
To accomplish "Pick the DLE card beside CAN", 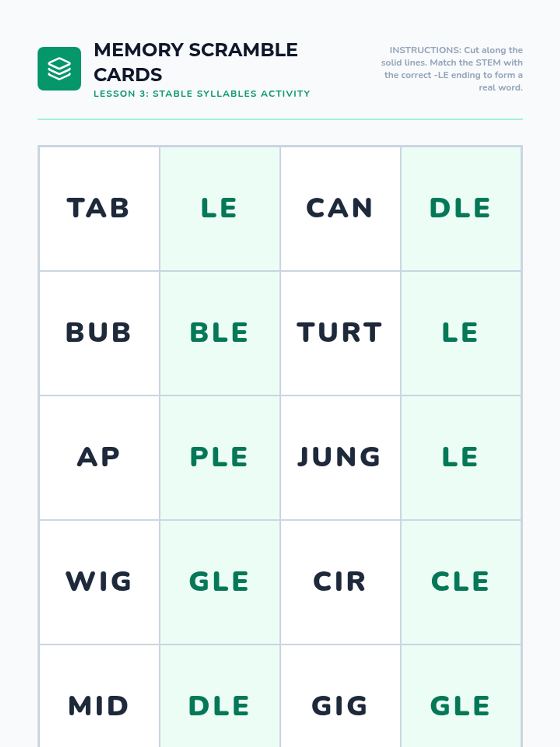I will [x=461, y=208].
